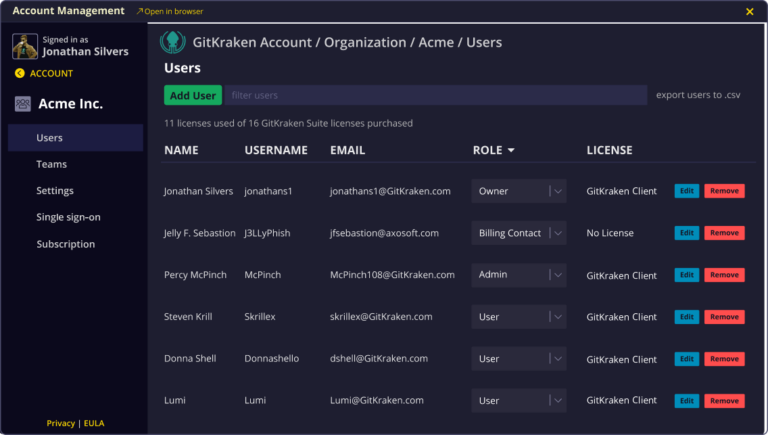Click the licenses used summary text

(x=288, y=123)
